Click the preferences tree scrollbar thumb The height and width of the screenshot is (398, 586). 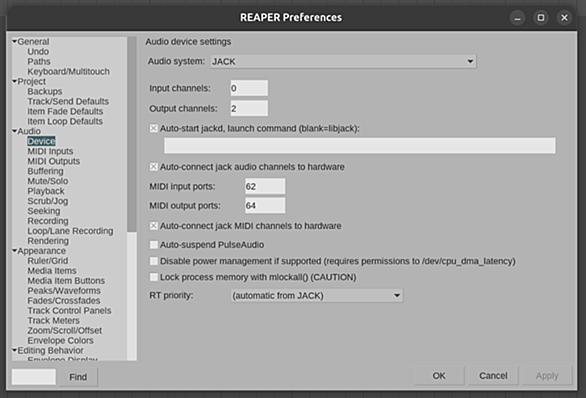pos(132,135)
